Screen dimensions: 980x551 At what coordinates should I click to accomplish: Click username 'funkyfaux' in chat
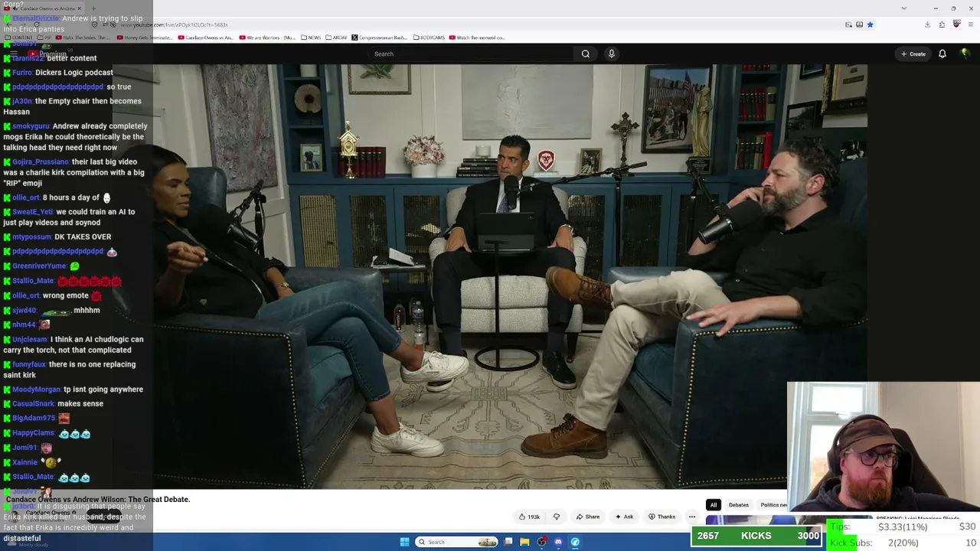[x=29, y=364]
